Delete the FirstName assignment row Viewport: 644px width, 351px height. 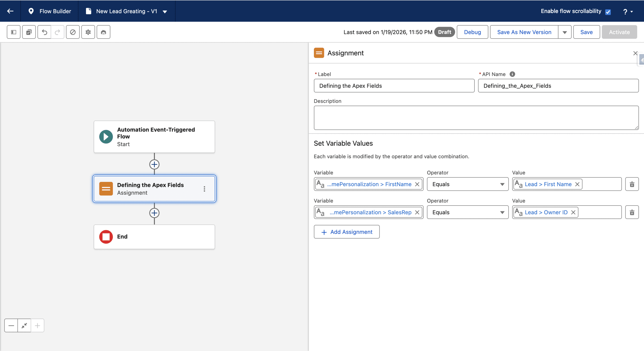[x=632, y=184]
